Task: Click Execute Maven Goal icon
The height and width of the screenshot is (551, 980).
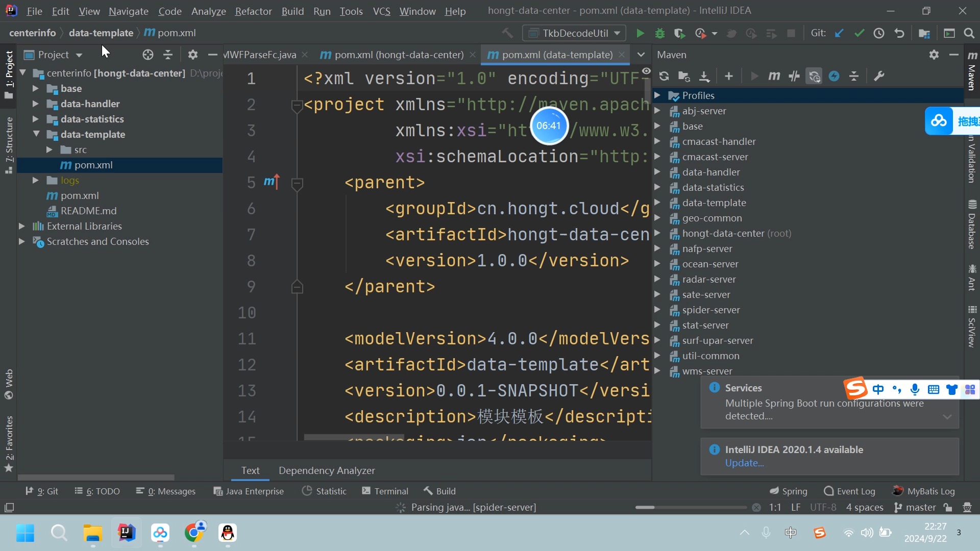Action: point(774,77)
